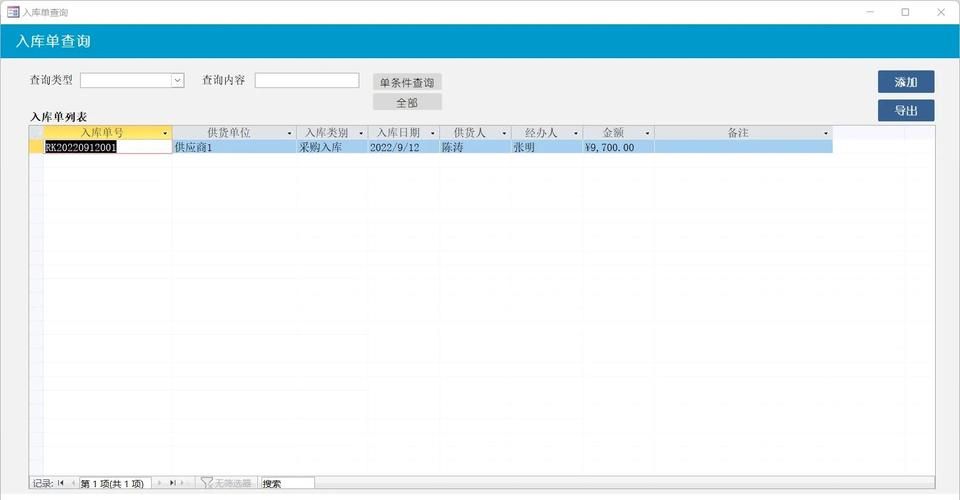Click the 添加 button
This screenshot has width=960, height=500.
point(906,81)
